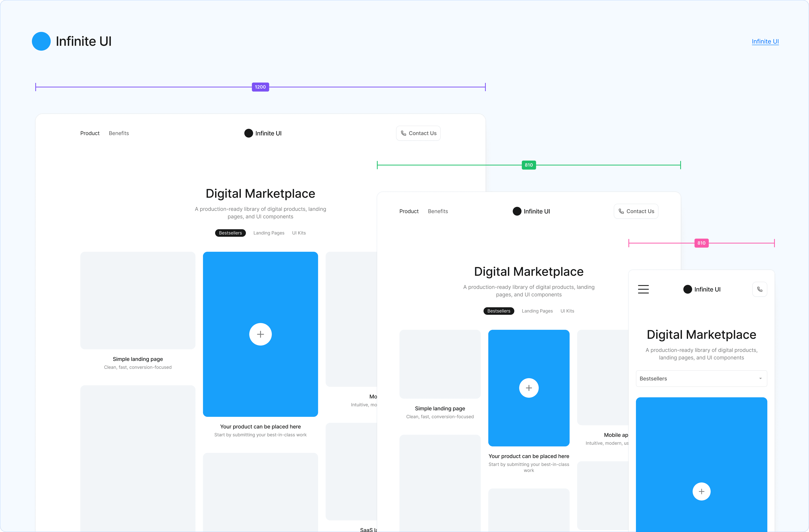This screenshot has width=809, height=532.
Task: Open the hamburger menu in the mobile layout
Action: point(643,289)
